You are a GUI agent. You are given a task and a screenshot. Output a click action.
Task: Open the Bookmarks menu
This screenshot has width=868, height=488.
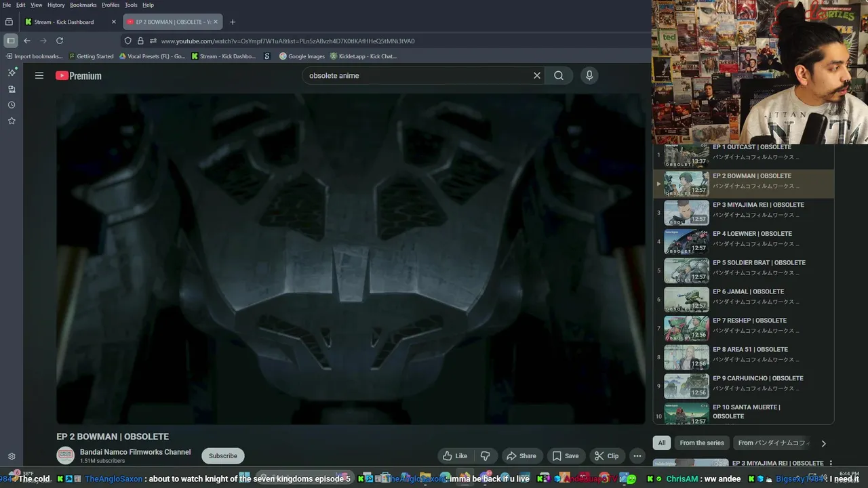click(x=83, y=5)
